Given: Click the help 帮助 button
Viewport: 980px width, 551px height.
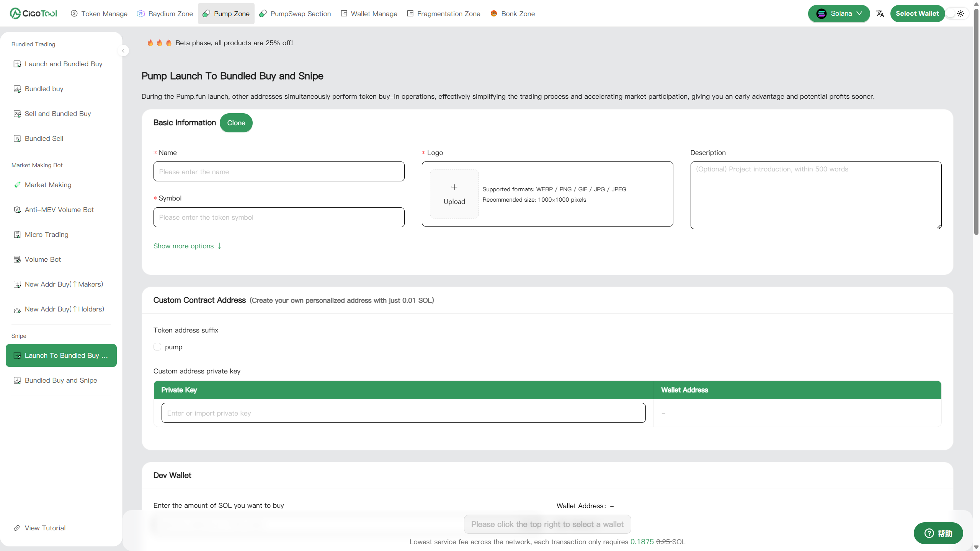Looking at the screenshot, I should (938, 533).
